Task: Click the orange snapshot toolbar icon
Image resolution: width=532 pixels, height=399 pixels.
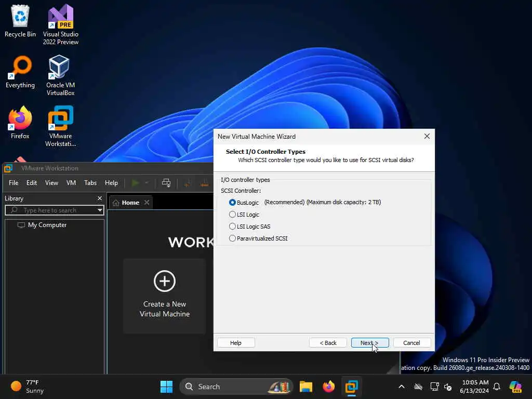Action: 187,183
